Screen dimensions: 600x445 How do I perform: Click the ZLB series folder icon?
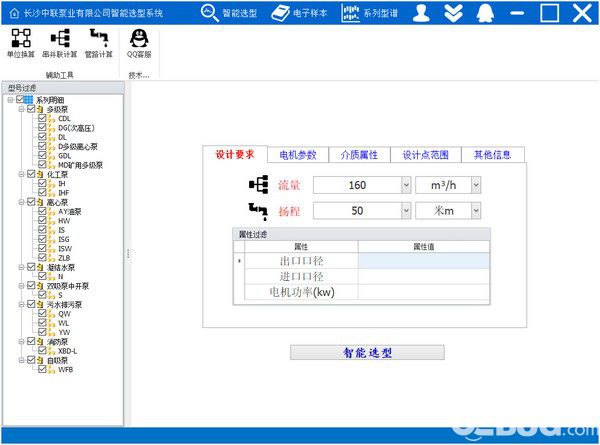52,258
